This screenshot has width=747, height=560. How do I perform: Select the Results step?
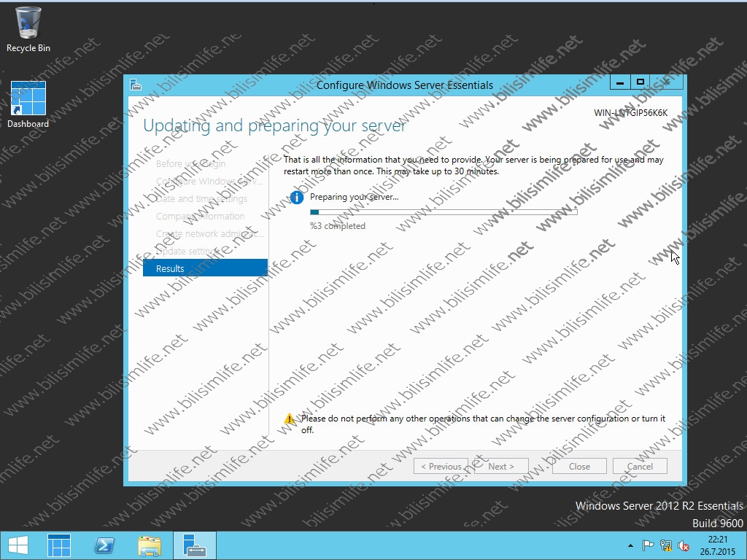(x=205, y=268)
